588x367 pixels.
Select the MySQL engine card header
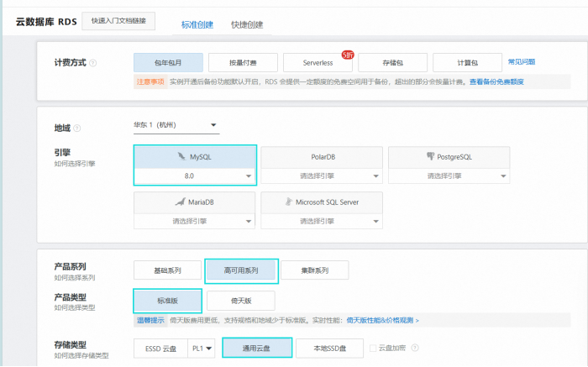coord(195,157)
